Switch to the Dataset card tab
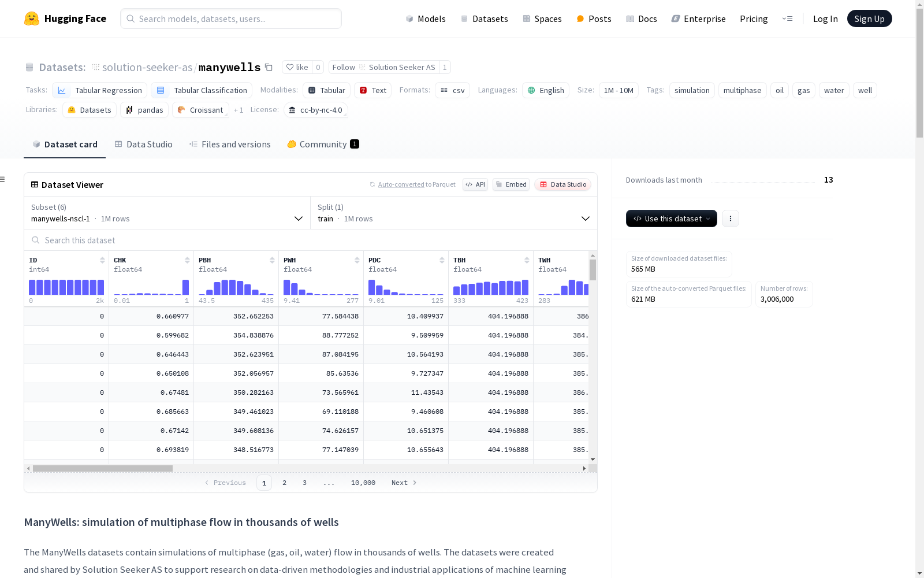 65,144
